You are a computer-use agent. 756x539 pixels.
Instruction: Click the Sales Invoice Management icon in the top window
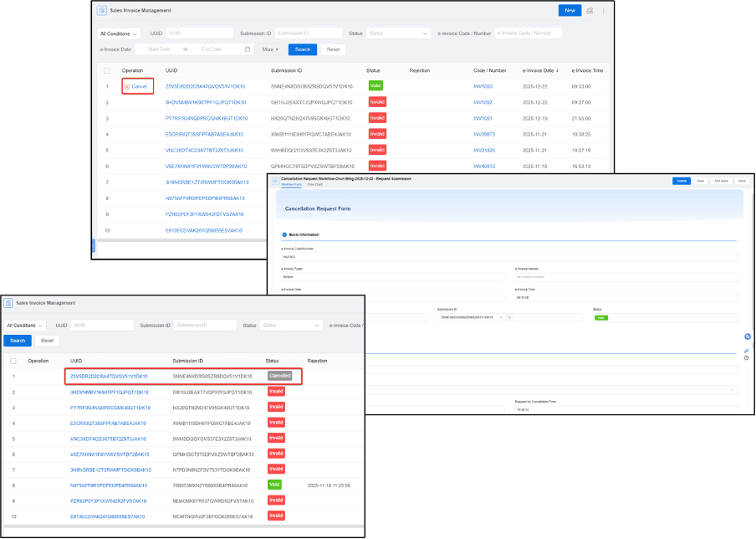click(x=102, y=11)
